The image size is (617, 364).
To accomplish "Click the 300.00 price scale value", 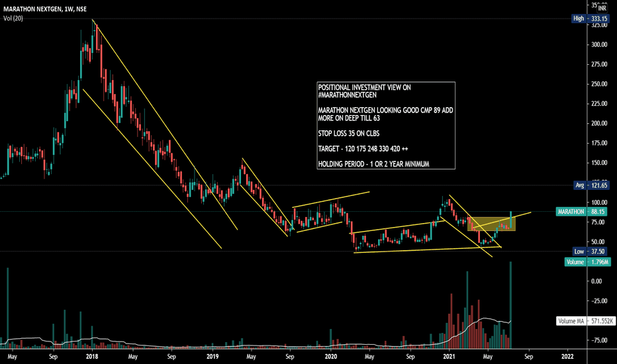I will tap(599, 44).
